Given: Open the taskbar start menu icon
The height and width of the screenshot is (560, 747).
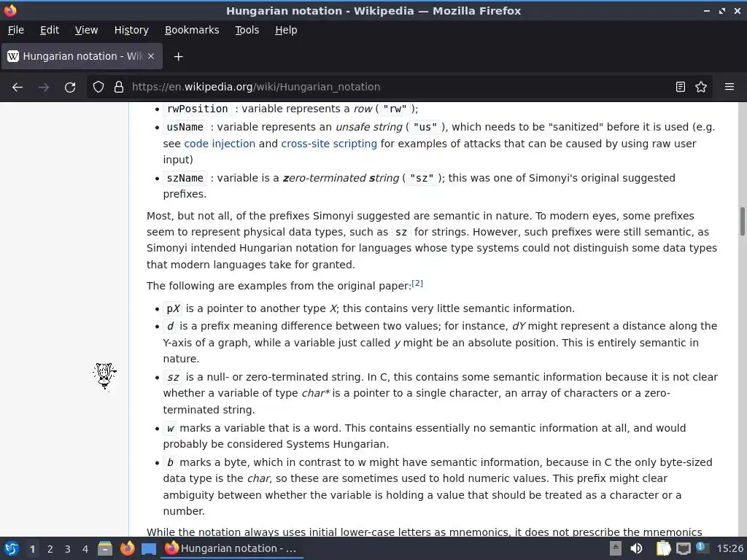Looking at the screenshot, I should [12, 548].
